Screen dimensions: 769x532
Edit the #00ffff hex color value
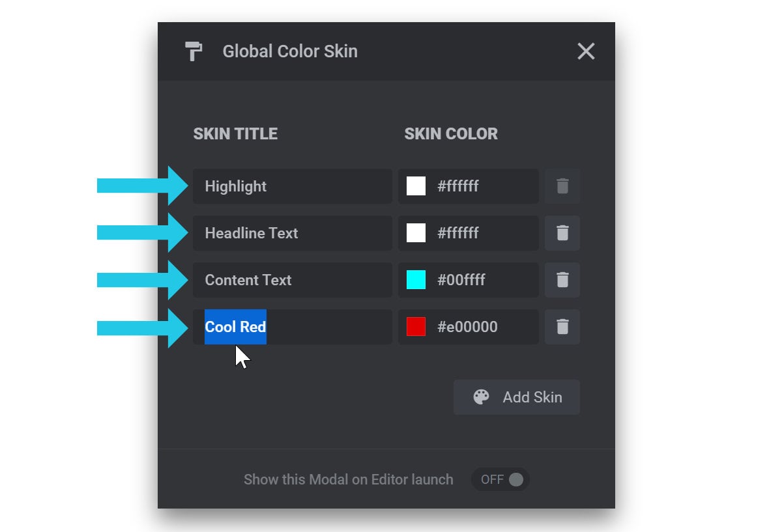pos(461,280)
